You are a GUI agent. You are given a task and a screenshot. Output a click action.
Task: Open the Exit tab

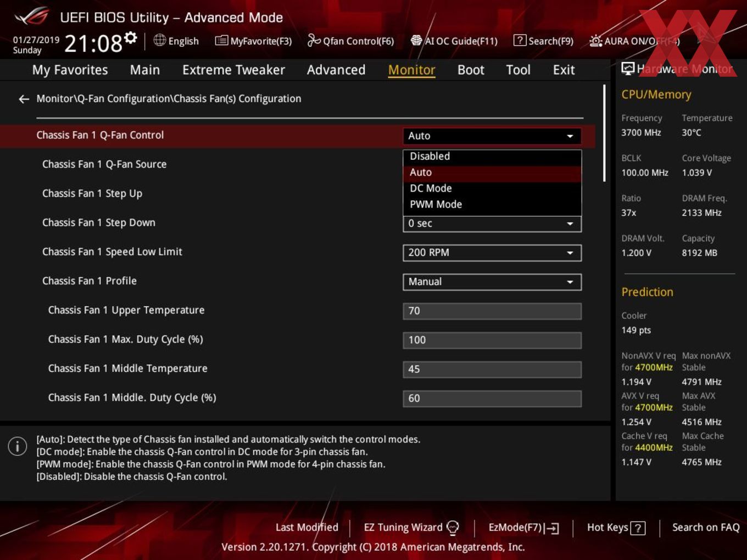click(x=564, y=70)
